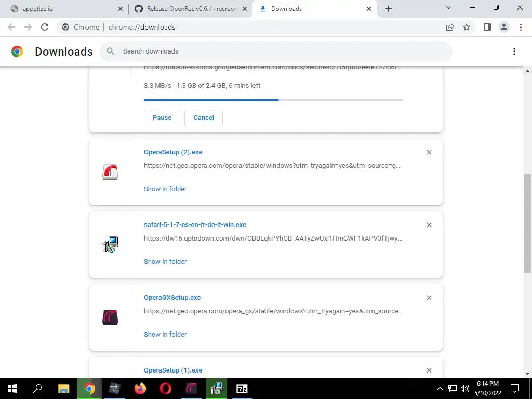The image size is (532, 399).
Task: Close the Release OpenRec tab
Action: 244,9
